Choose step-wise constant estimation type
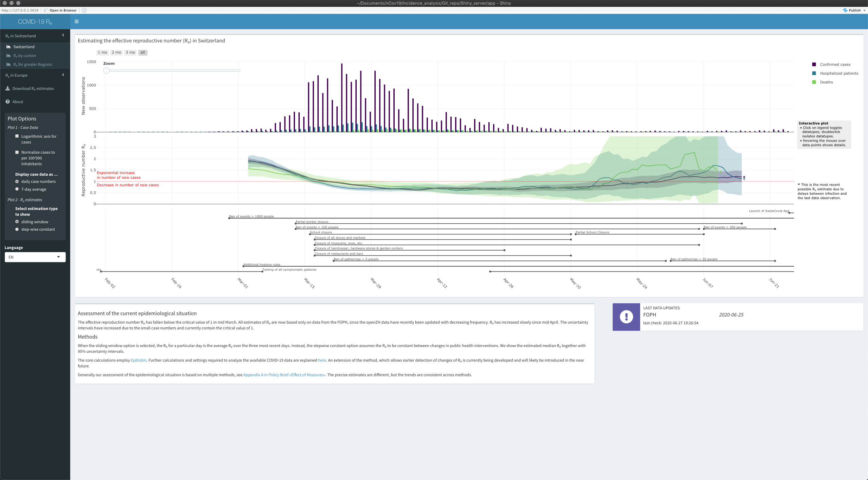868x480 pixels. [17, 229]
